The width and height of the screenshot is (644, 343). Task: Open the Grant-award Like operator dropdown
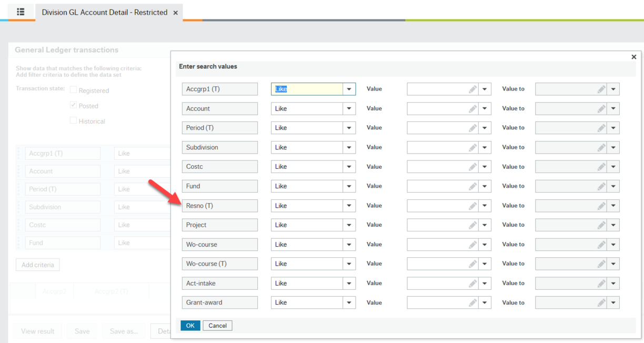click(349, 302)
